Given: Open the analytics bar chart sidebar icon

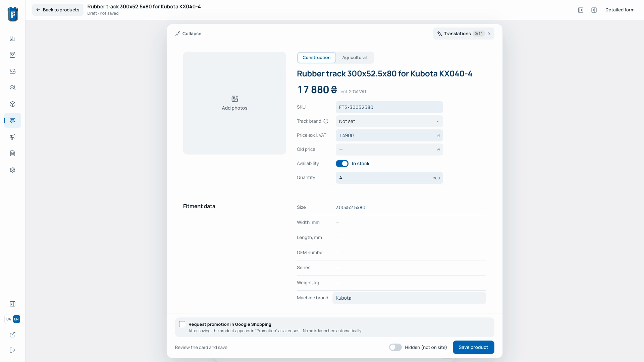Looking at the screenshot, I should click(x=12, y=39).
